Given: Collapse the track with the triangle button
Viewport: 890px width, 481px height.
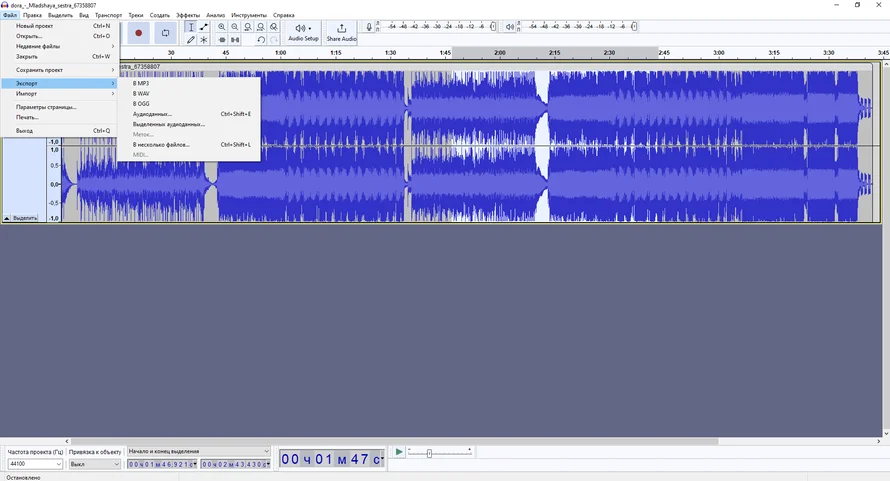Looking at the screenshot, I should (7, 217).
